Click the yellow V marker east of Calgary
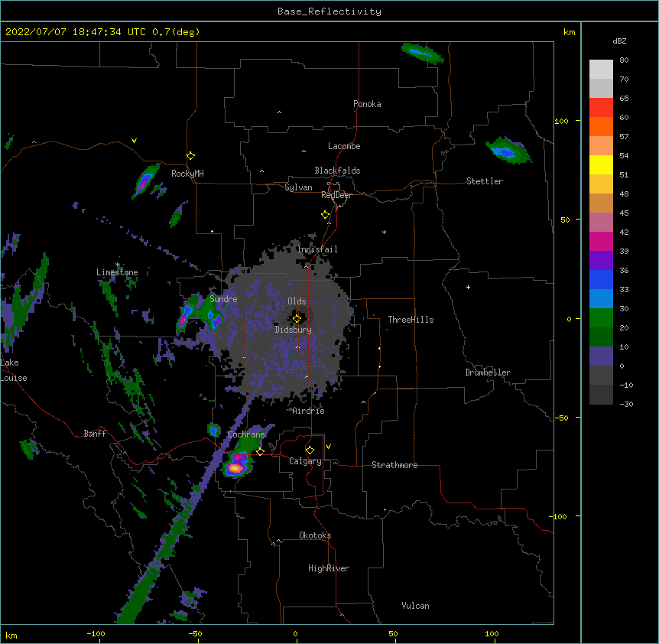The width and height of the screenshot is (659, 644). [x=328, y=447]
